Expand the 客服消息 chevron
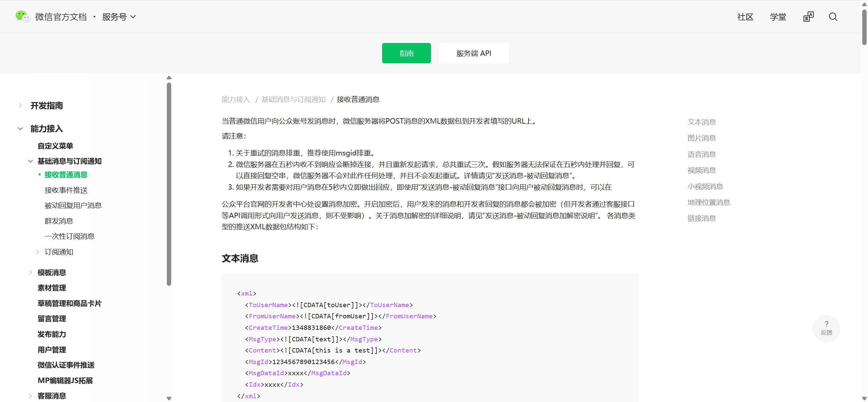This screenshot has height=402, width=868. [31, 396]
